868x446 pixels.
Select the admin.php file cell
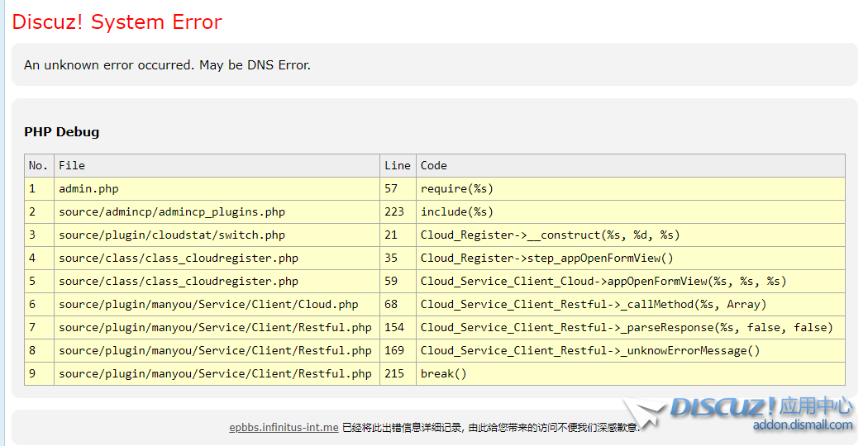[88, 188]
